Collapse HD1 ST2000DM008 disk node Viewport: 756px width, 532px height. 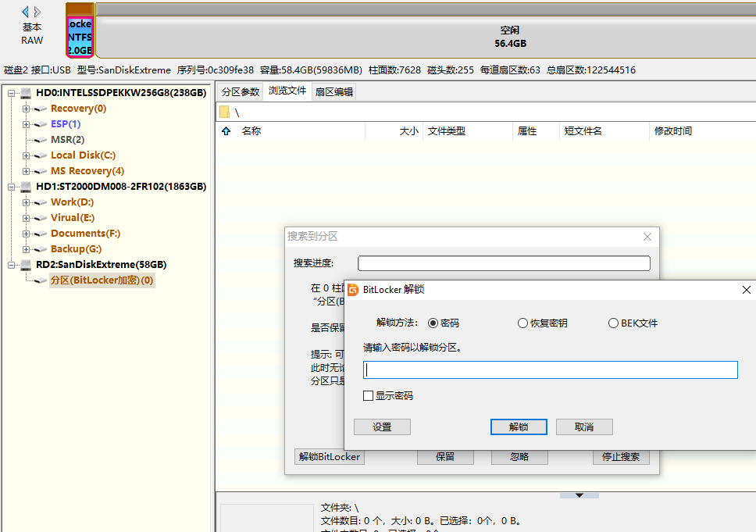click(11, 187)
